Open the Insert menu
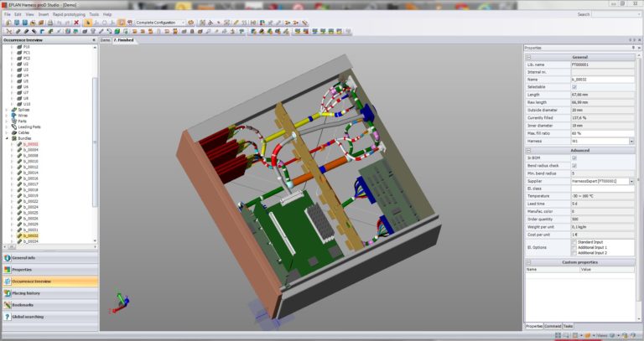The width and height of the screenshot is (644, 341). pos(44,14)
